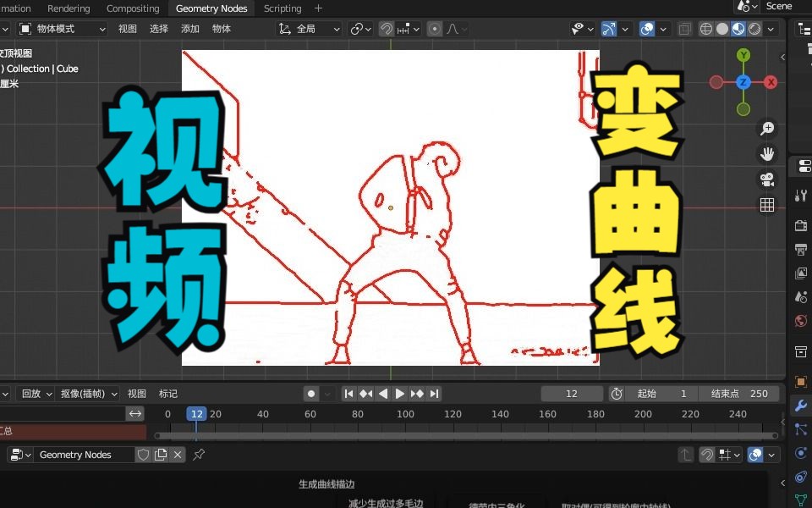Click the 结束点 end frame field
This screenshot has height=508, width=812.
pyautogui.click(x=739, y=394)
